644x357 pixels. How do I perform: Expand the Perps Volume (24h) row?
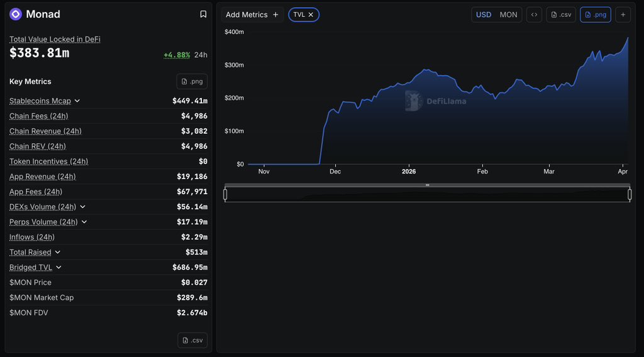(x=84, y=222)
